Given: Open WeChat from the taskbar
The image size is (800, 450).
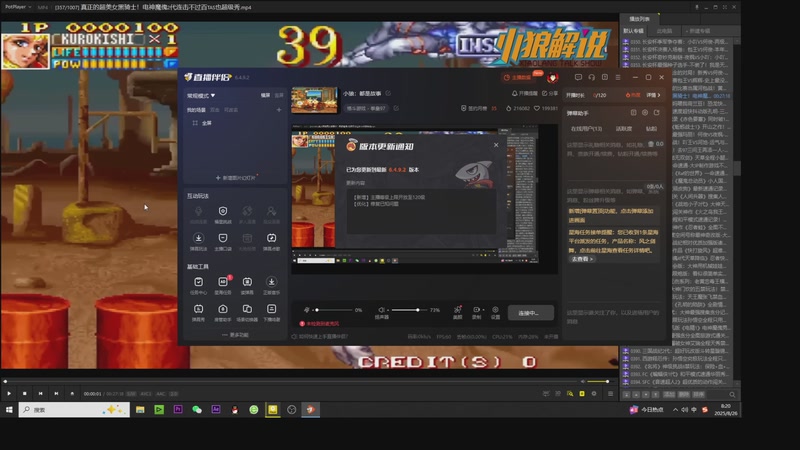Looking at the screenshot, I should pyautogui.click(x=196, y=410).
